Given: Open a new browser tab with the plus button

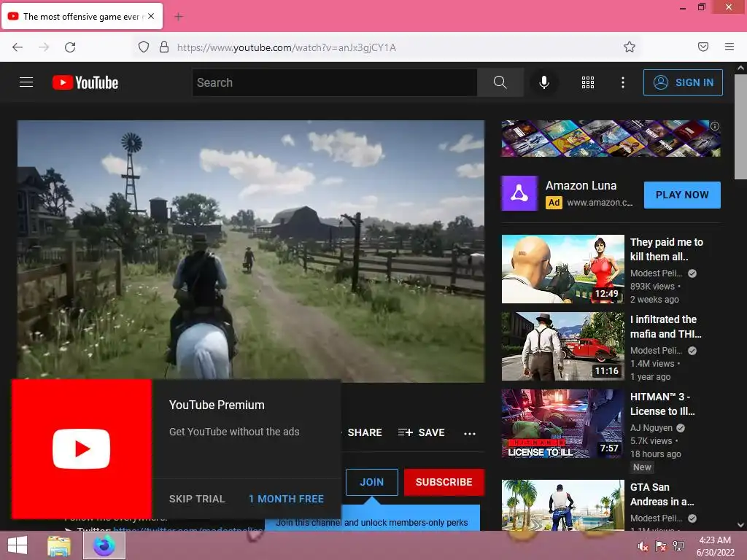Looking at the screenshot, I should pyautogui.click(x=179, y=17).
